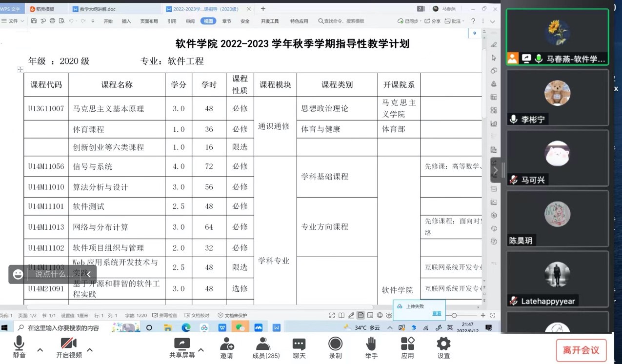Viewport: 622px width, 364px height.
Task: Start recording with 录制 icon
Action: point(335,347)
